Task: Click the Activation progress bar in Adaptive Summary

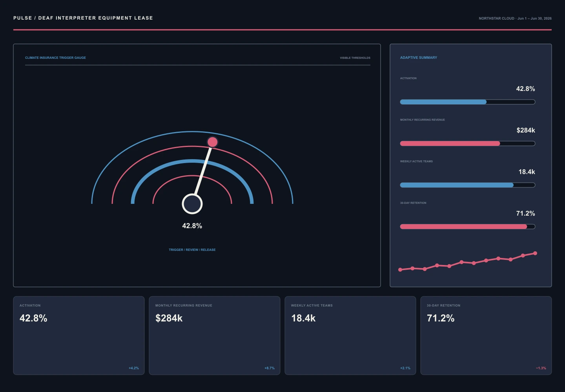Action: tap(467, 102)
